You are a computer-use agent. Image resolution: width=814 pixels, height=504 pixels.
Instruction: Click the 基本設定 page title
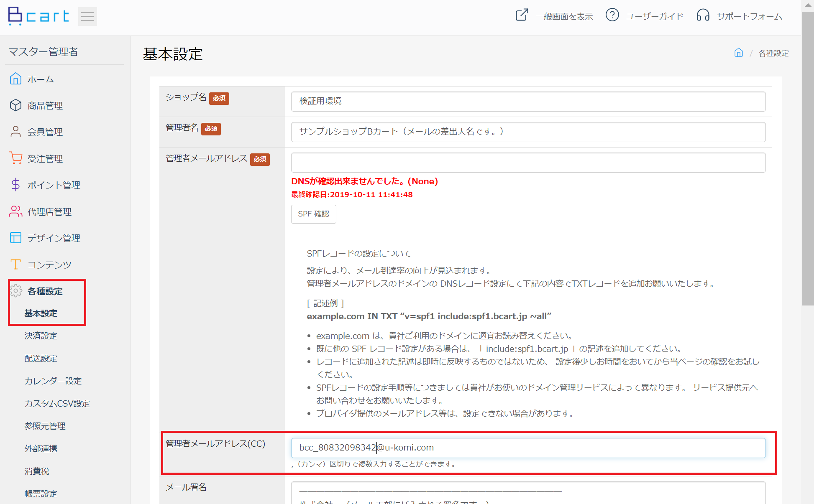pos(173,54)
